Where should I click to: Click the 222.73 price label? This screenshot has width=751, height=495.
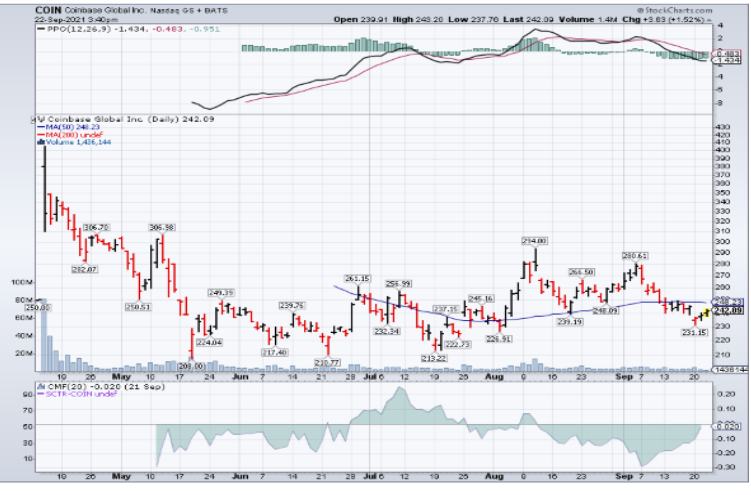tap(457, 345)
